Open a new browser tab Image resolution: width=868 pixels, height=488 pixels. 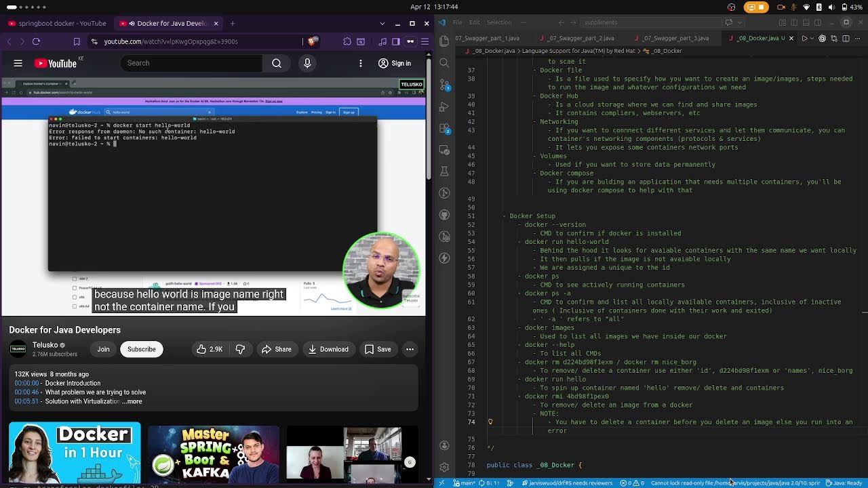(233, 23)
